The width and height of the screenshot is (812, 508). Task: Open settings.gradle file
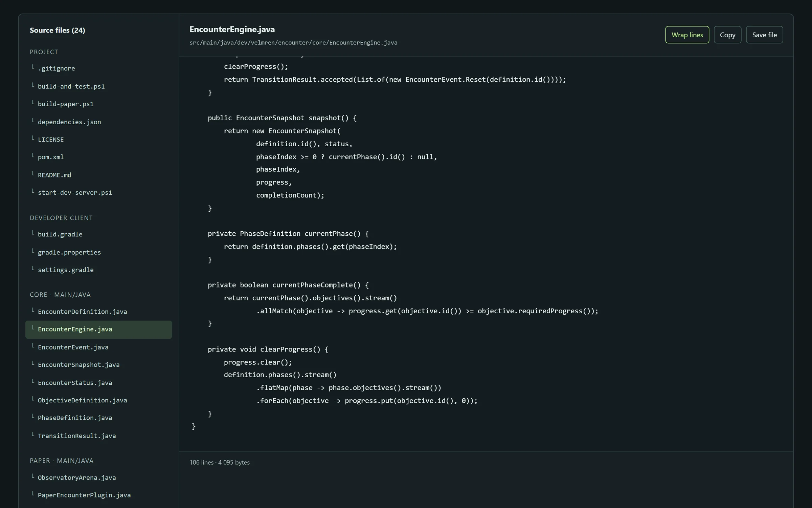tap(98, 270)
